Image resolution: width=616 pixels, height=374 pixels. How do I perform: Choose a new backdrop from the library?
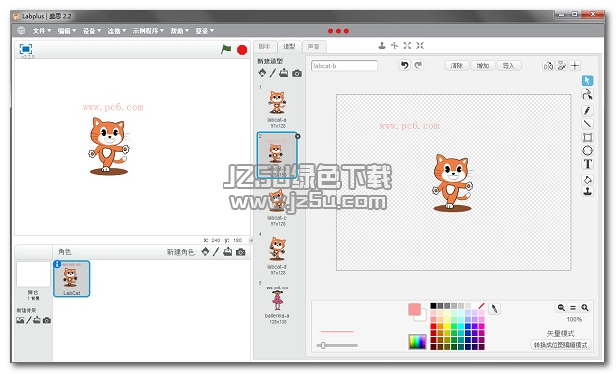pos(20,320)
